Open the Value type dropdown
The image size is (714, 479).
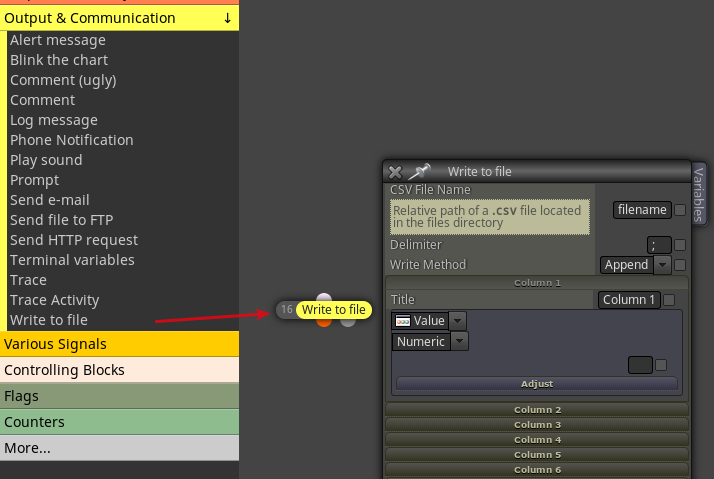coord(457,321)
